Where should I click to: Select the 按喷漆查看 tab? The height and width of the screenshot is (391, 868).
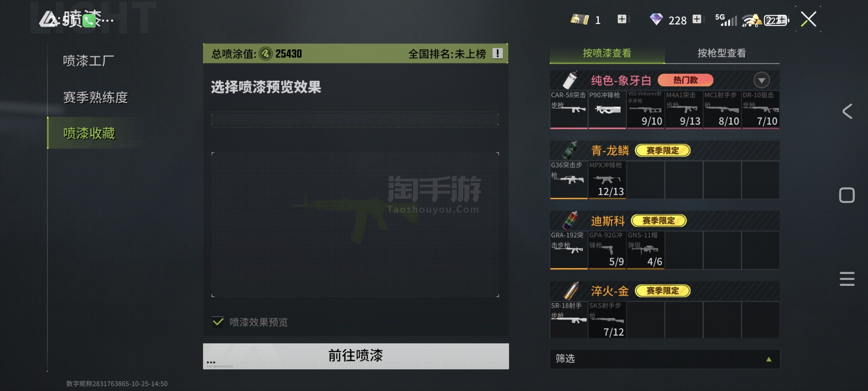pyautogui.click(x=607, y=53)
